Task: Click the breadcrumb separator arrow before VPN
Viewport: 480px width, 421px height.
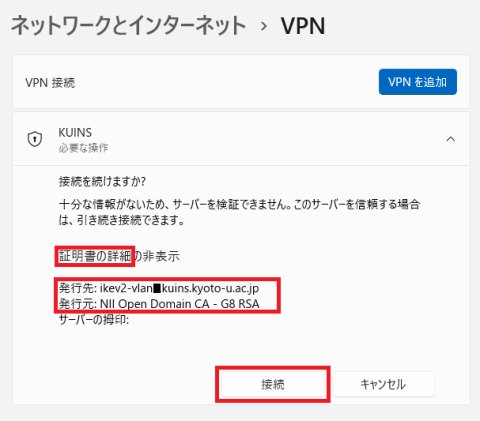Action: coord(264,27)
